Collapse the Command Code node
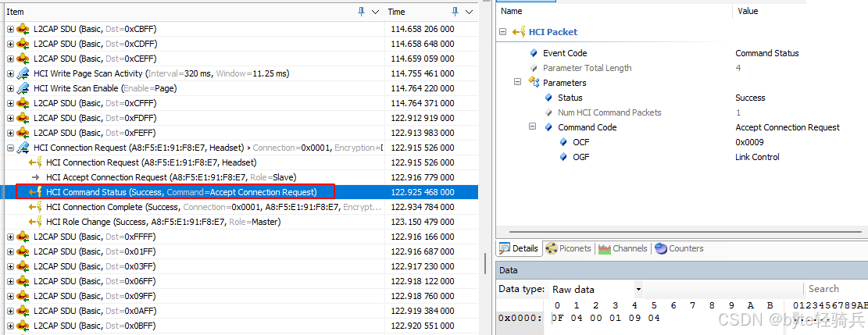This screenshot has height=335, width=868. 533,127
